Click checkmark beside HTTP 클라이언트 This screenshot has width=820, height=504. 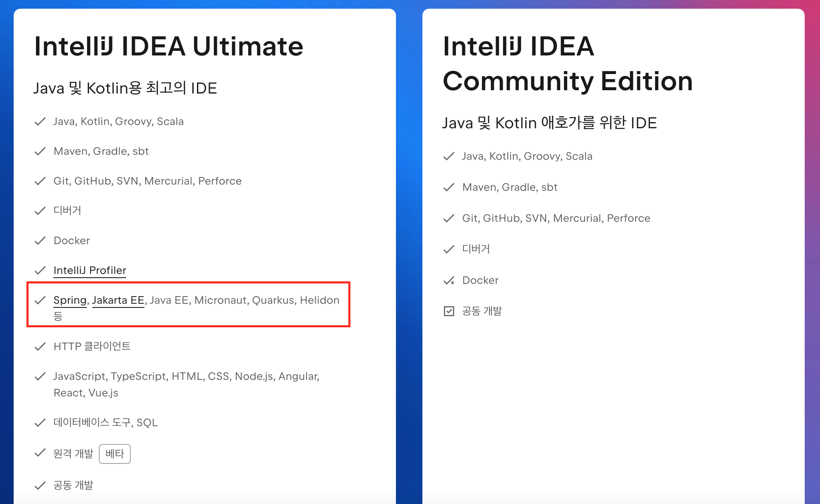pos(40,346)
